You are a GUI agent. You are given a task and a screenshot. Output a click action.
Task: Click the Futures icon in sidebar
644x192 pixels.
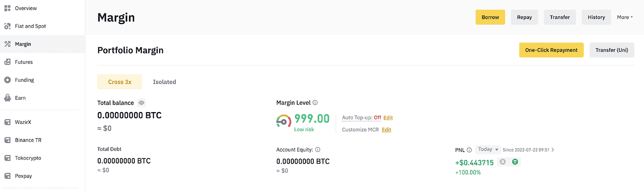(x=7, y=62)
